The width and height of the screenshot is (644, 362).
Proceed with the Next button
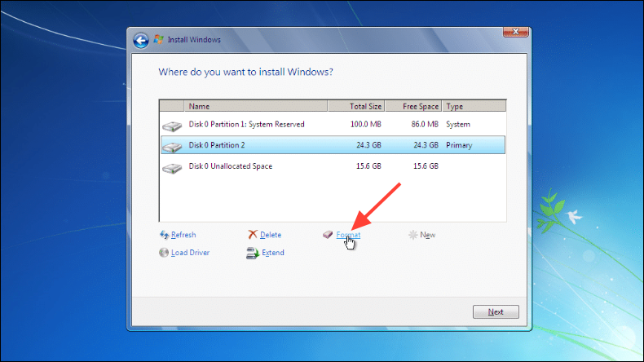(x=496, y=312)
